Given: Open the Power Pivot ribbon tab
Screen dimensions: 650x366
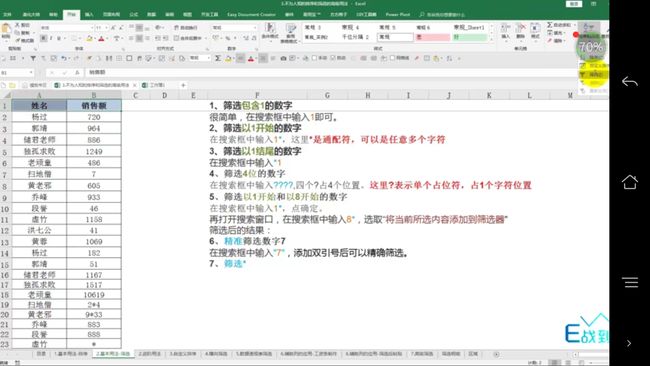Looking at the screenshot, I should click(398, 15).
